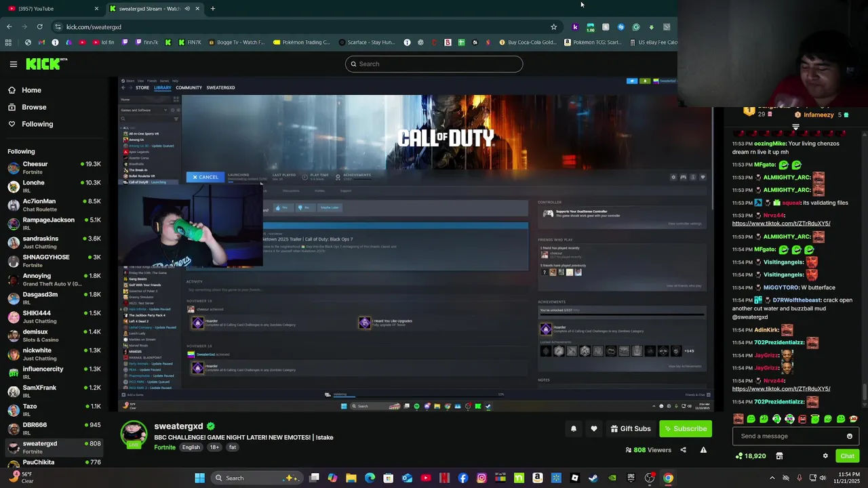Click the Subscribe button
Viewport: 868px width, 488px height.
[686, 428]
